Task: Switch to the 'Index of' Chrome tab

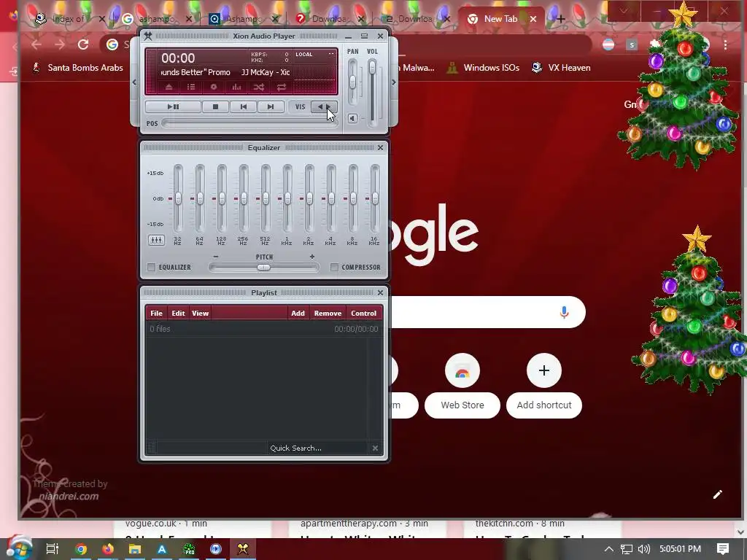Action: pyautogui.click(x=68, y=18)
